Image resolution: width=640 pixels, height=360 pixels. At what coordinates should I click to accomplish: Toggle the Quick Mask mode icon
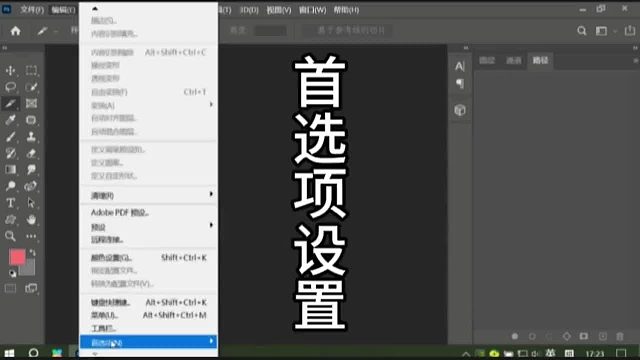tap(10, 288)
